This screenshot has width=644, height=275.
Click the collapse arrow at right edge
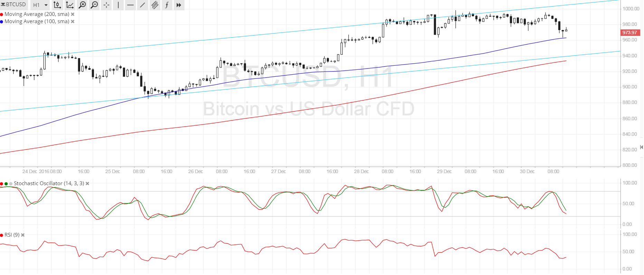pyautogui.click(x=641, y=147)
